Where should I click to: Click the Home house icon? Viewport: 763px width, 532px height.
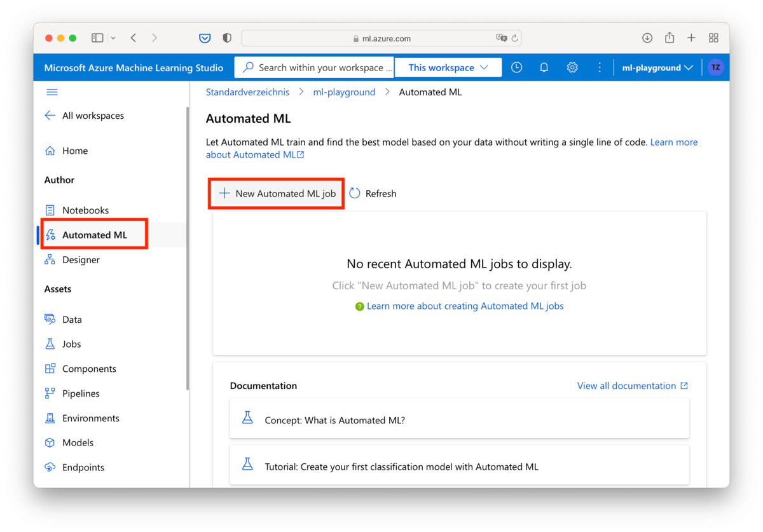pos(50,151)
